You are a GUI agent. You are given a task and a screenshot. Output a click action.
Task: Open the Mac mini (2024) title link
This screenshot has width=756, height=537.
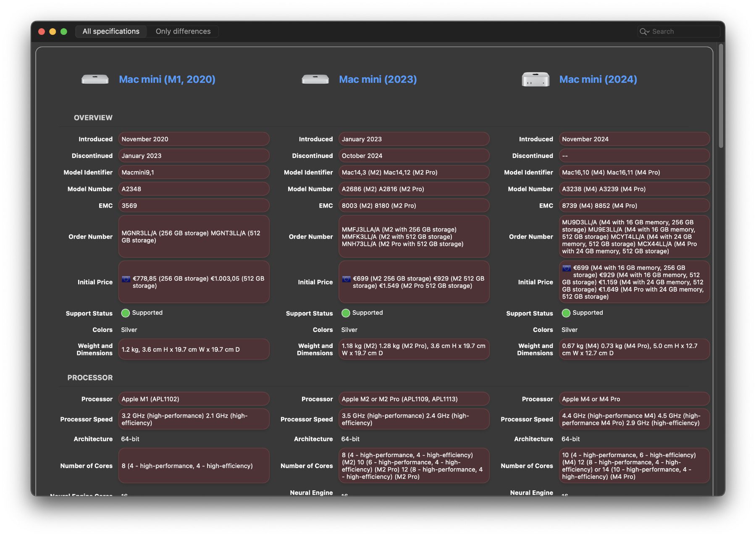coord(598,79)
